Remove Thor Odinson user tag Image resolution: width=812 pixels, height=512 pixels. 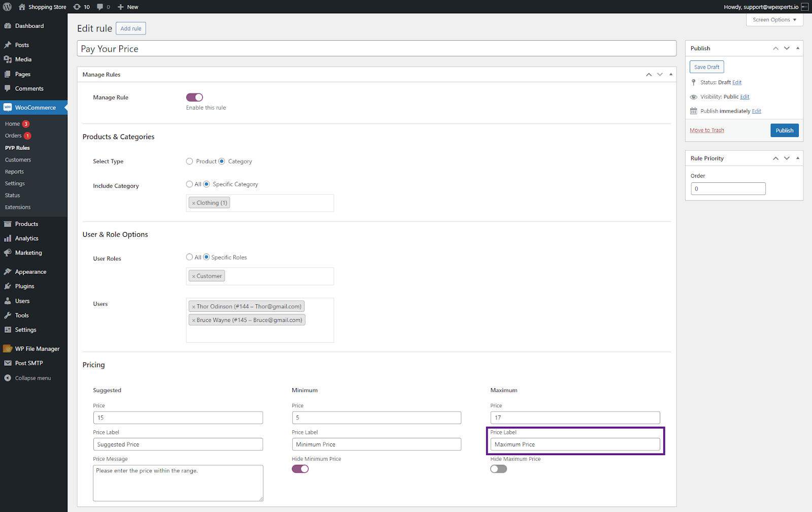[x=193, y=307]
